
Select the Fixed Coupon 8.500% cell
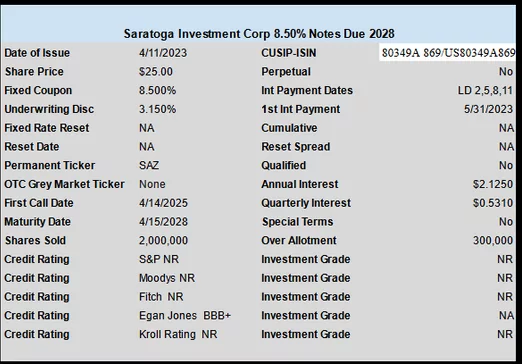click(x=157, y=90)
